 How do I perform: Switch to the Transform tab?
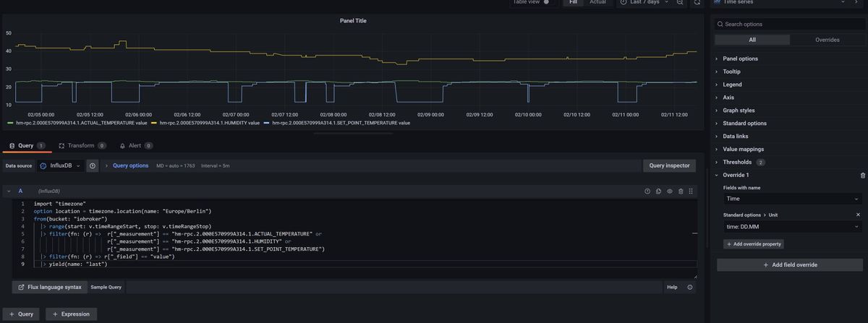point(81,145)
